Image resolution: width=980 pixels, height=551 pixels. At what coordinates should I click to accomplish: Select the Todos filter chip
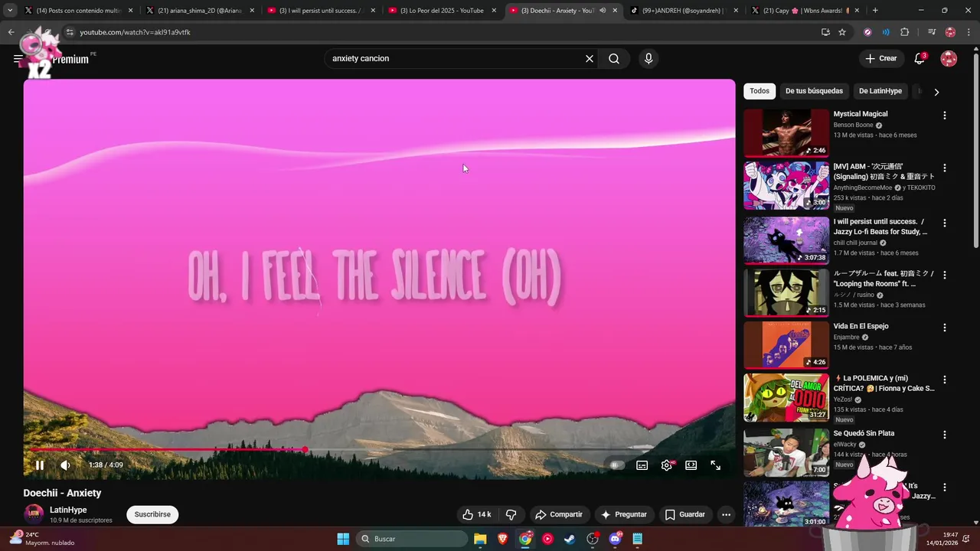click(759, 91)
